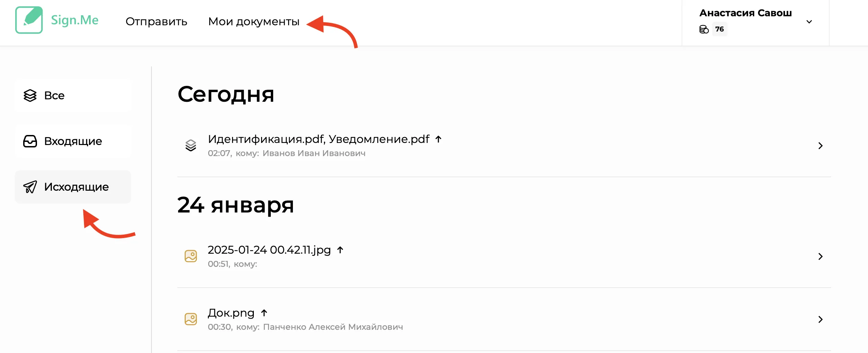Click the inbox tray icon for Входящие
This screenshot has width=868, height=353.
(30, 141)
